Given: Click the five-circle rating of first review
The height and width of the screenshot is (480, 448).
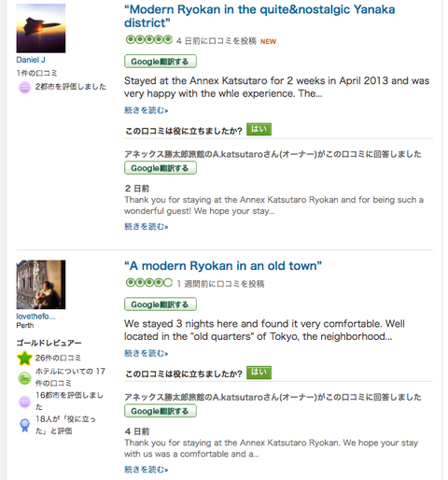Looking at the screenshot, I should tap(148, 40).
